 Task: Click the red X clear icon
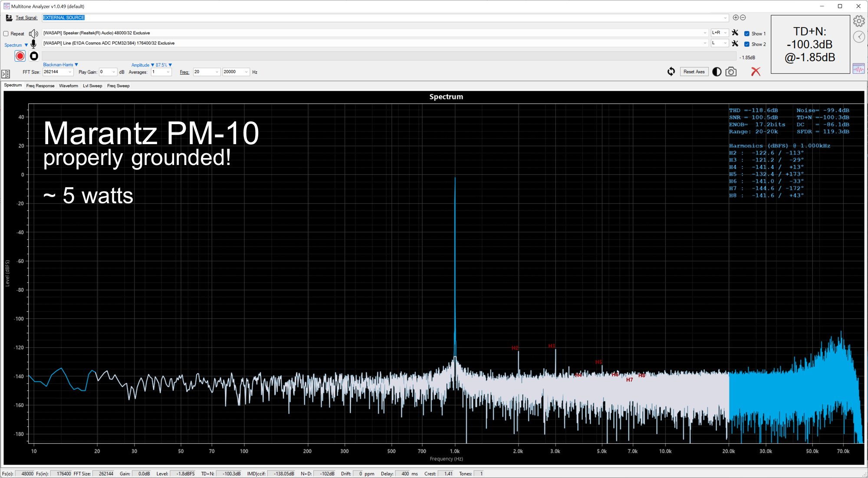(x=756, y=72)
